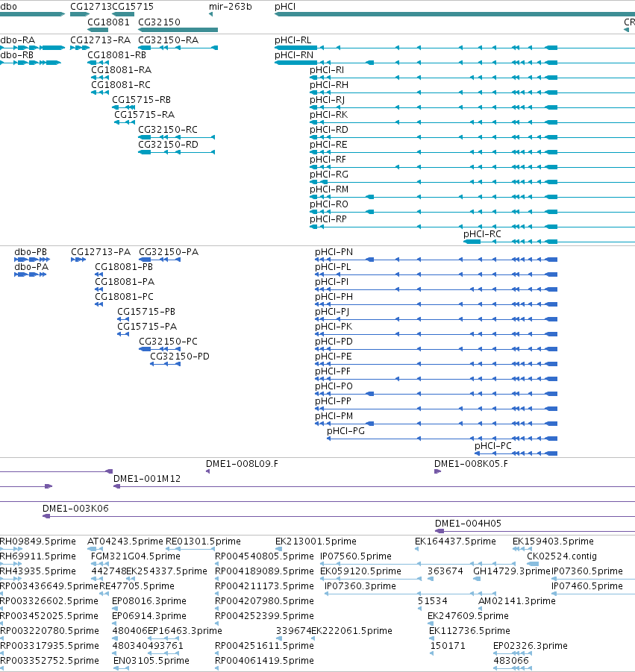The image size is (635, 672).
Task: Select the mir-263b gene feature
Action: 210,14
